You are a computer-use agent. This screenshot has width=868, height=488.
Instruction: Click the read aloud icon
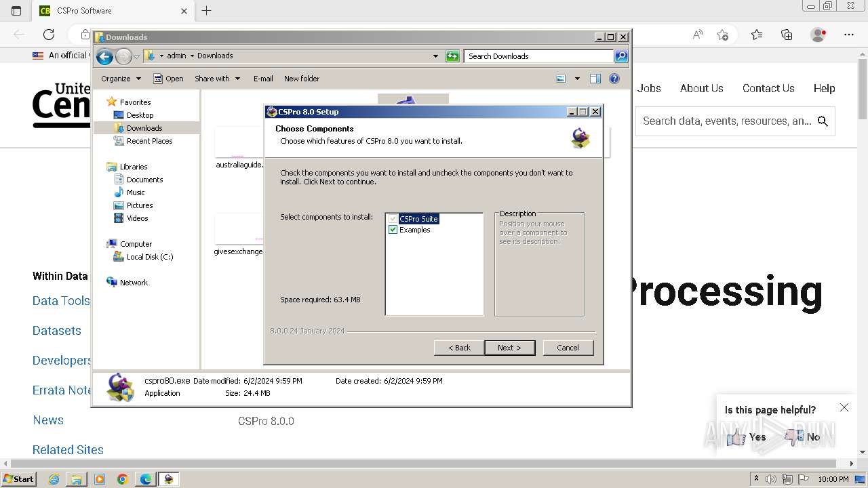pos(698,35)
